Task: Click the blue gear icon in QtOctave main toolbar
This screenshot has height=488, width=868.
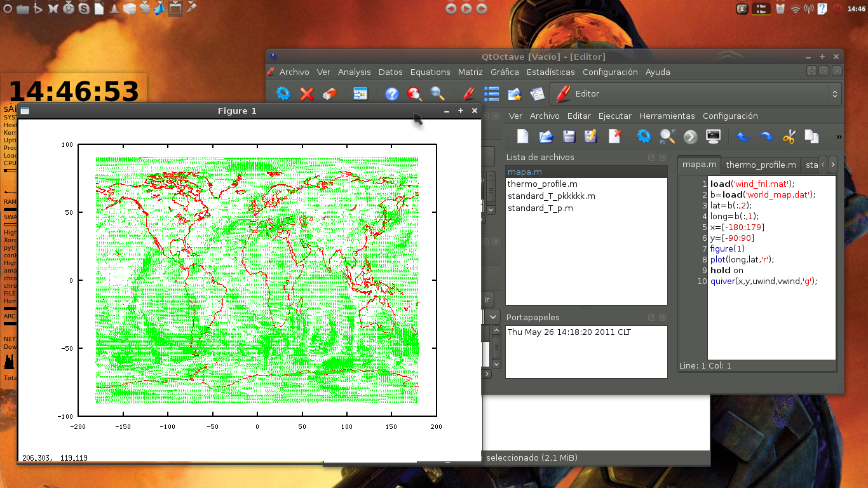Action: pos(283,94)
